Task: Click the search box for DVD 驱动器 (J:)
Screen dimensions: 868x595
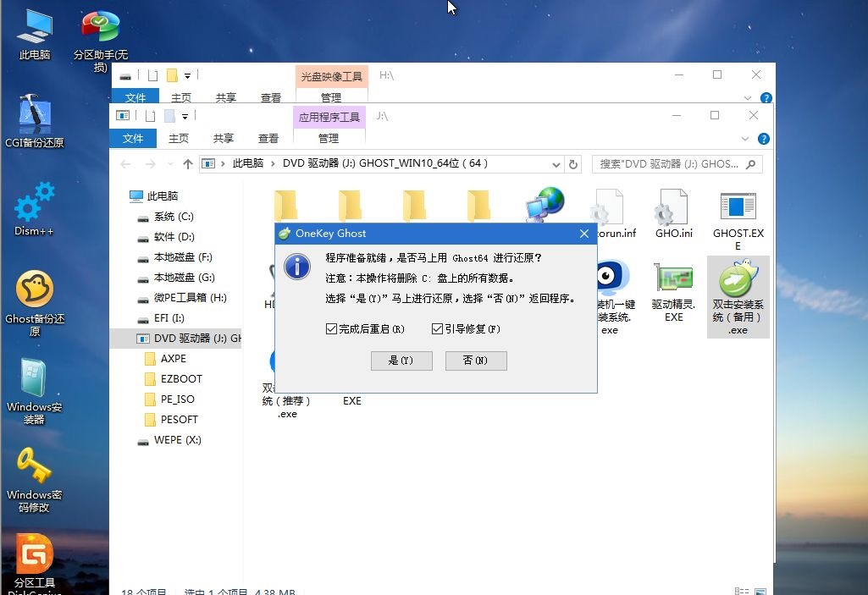Action: coord(677,164)
